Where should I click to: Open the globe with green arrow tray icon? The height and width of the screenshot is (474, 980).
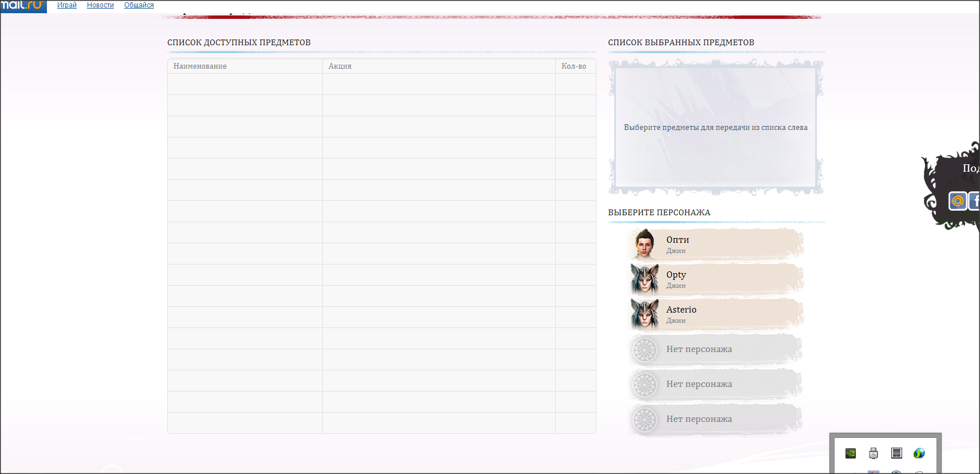919,453
